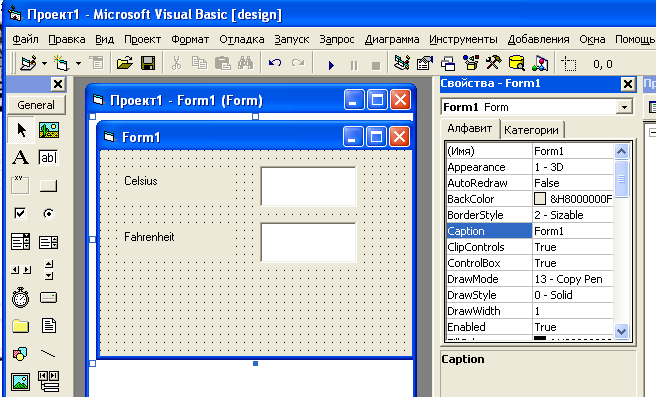Select the Shape tool
Image resolution: width=656 pixels, height=397 pixels.
pos(21,354)
